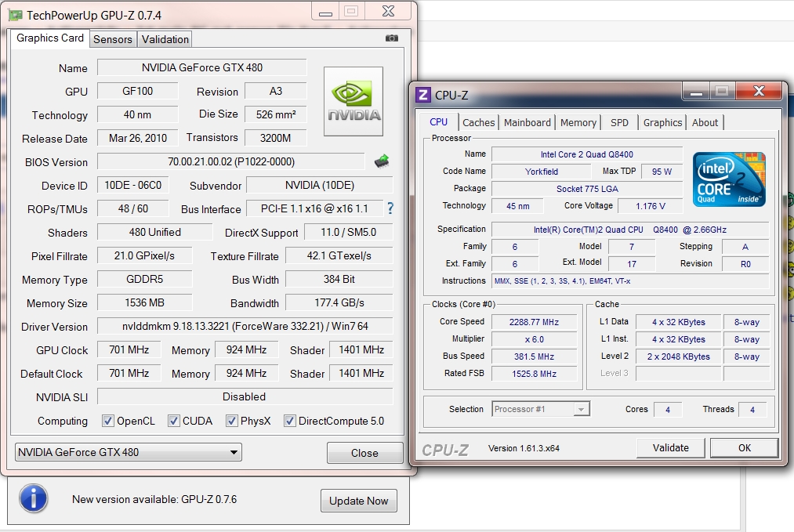The image size is (794, 532).
Task: Toggle the PhysX checkbox
Action: (x=231, y=421)
